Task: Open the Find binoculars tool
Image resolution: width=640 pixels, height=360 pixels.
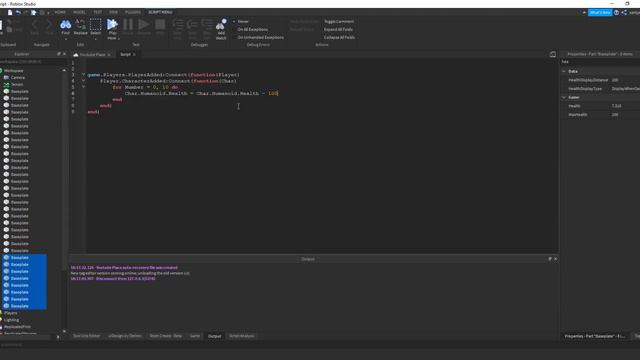Action: [x=65, y=25]
